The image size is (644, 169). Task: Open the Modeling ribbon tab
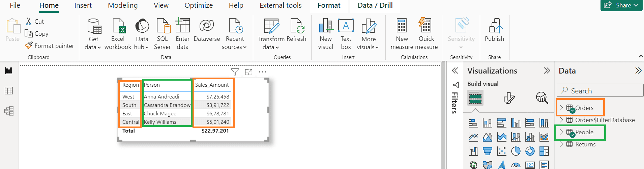[x=123, y=5]
